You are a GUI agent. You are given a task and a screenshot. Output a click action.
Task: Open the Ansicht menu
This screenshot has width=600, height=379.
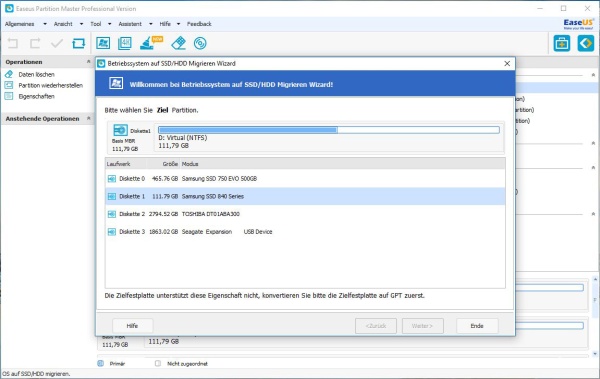pyautogui.click(x=63, y=24)
